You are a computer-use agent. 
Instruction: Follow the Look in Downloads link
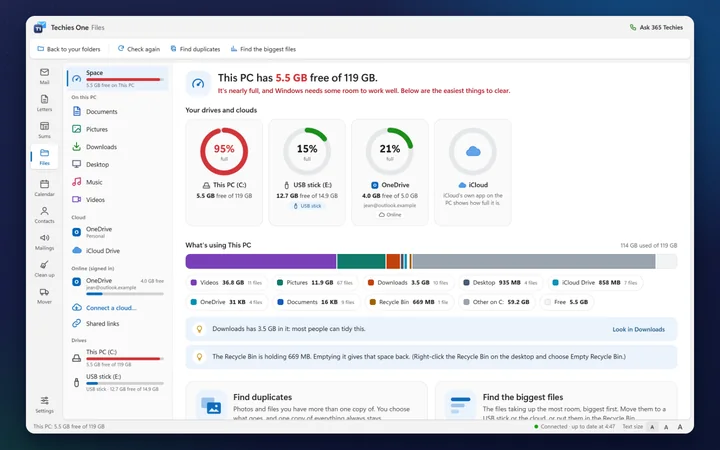click(638, 329)
